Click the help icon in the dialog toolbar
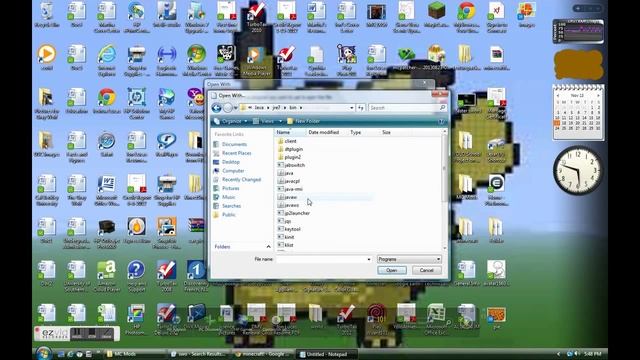This screenshot has width=640, height=360. (x=441, y=121)
